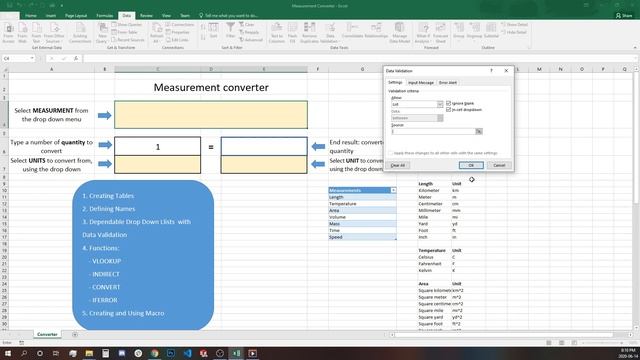Click Advanced filter option
Image resolution: width=640 pixels, height=360 pixels.
[251, 40]
